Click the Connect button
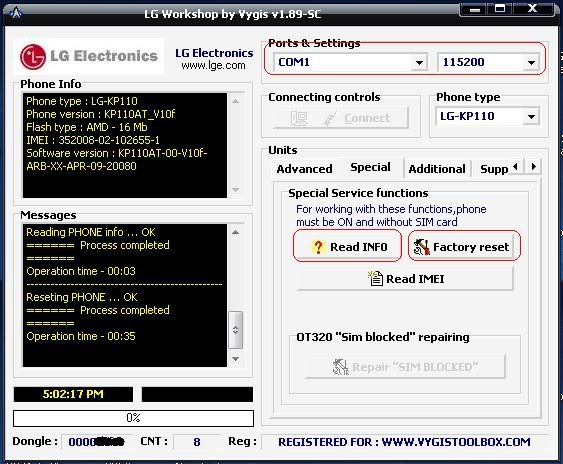The width and height of the screenshot is (563, 464). tap(341, 118)
